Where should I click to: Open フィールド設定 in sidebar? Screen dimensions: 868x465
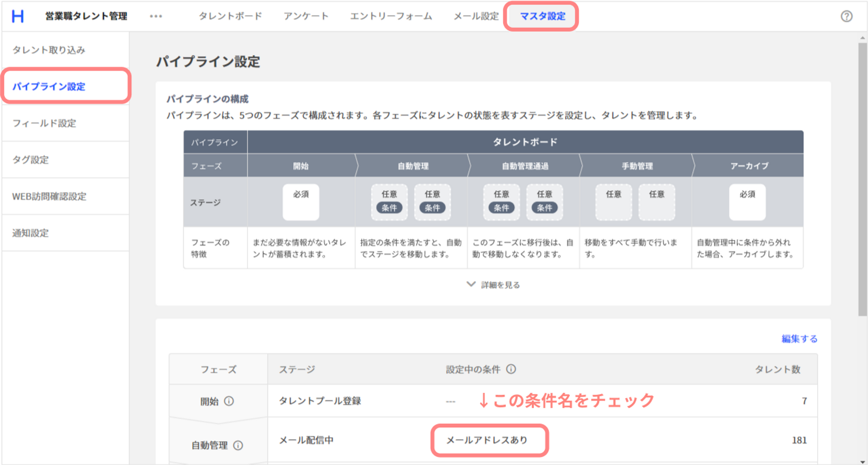tap(66, 123)
